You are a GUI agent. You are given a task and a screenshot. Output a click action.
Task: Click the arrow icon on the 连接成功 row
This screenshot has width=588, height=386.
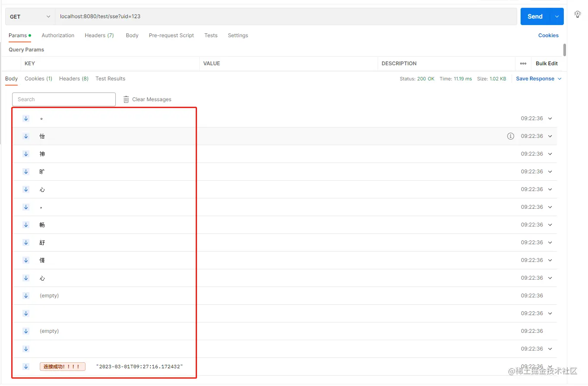26,367
